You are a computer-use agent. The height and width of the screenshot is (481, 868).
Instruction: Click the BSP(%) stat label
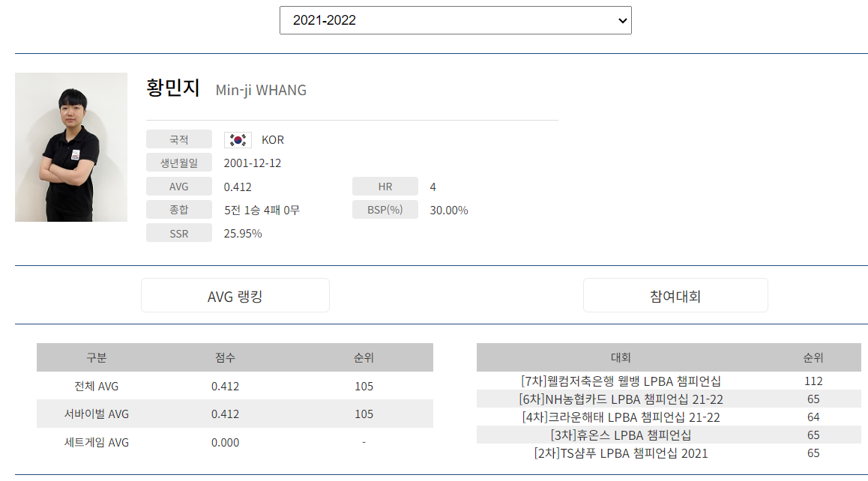pos(385,210)
